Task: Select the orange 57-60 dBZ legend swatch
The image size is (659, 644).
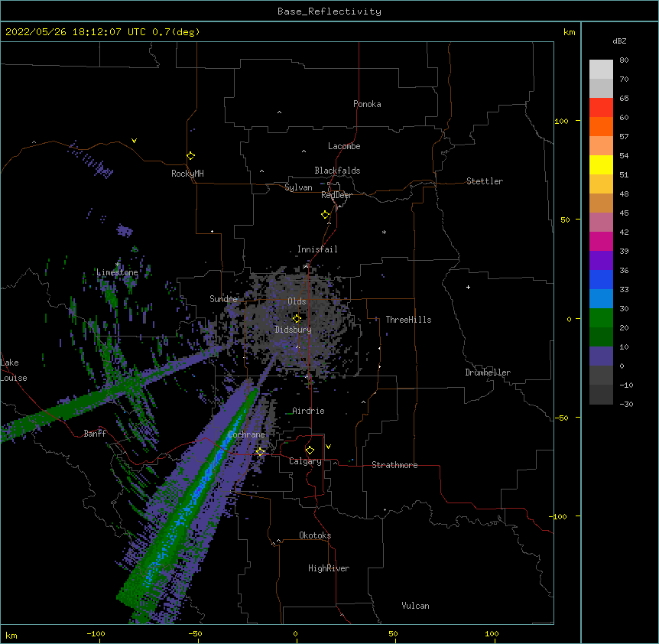Action: click(x=601, y=126)
